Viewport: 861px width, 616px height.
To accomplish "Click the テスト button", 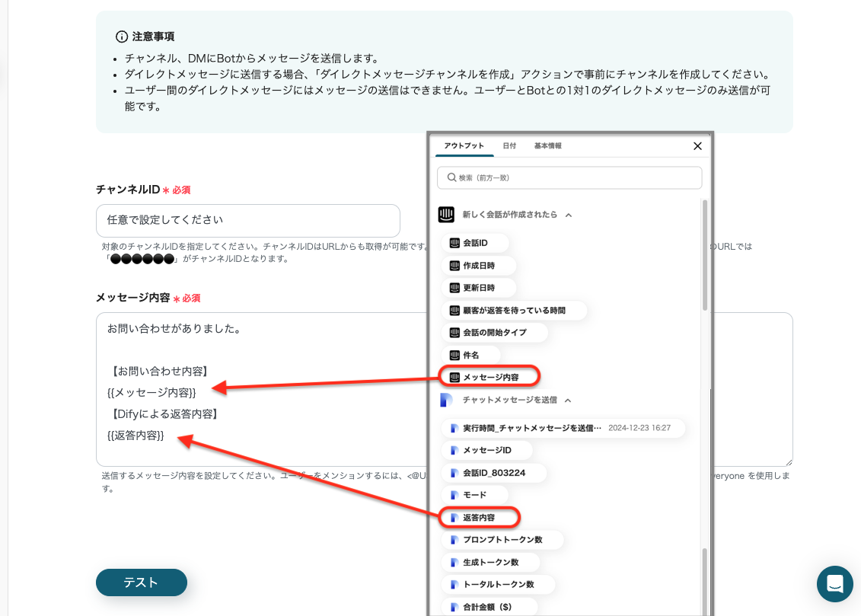I will click(x=141, y=582).
